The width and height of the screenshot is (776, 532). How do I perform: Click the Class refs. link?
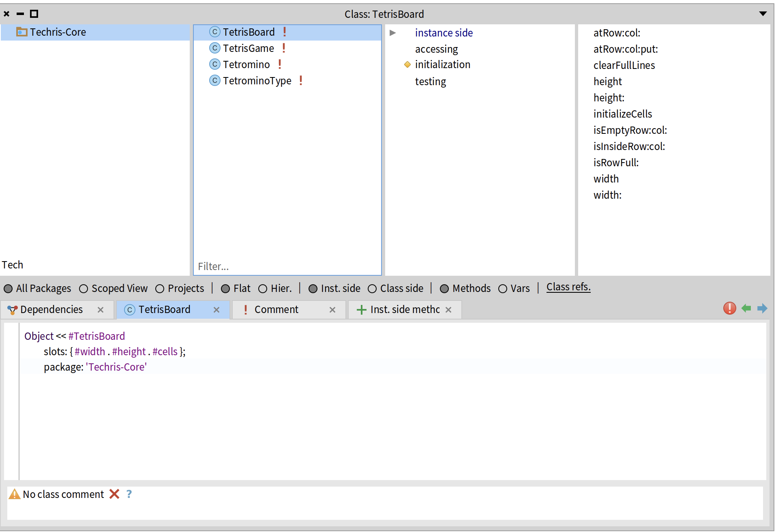[x=568, y=287]
